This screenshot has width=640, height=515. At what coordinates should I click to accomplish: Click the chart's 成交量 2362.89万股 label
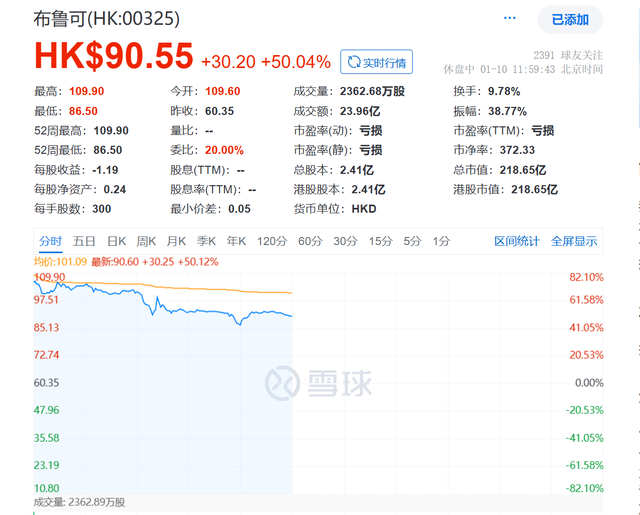[79, 502]
